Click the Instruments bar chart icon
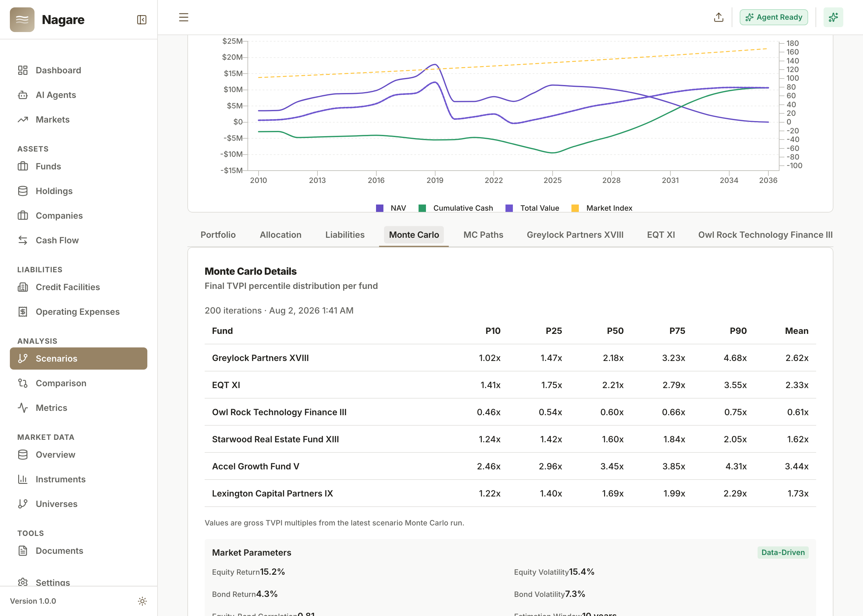 point(23,479)
